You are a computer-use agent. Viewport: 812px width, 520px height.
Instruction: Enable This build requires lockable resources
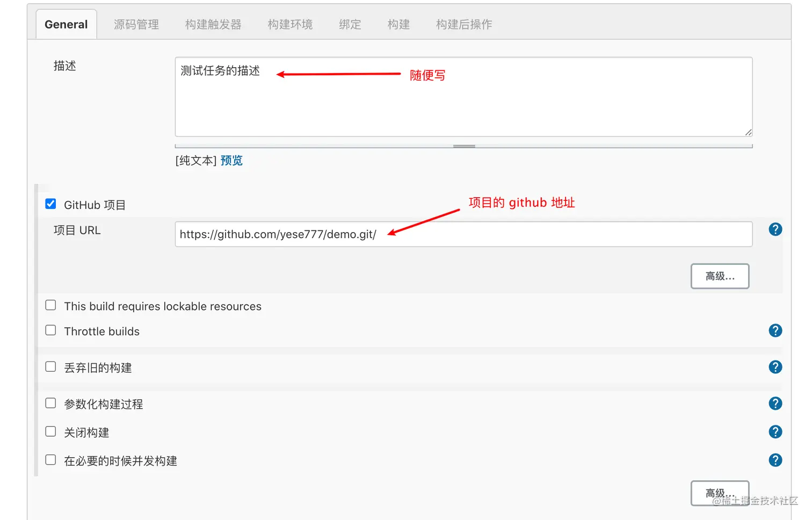click(50, 305)
